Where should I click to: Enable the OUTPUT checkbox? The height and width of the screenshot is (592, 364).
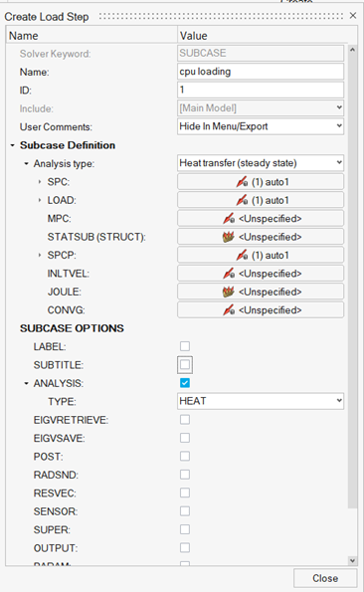point(185,548)
